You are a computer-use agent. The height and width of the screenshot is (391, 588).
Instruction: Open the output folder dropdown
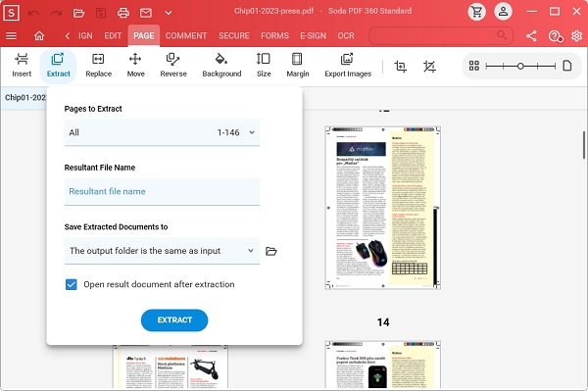pyautogui.click(x=162, y=251)
